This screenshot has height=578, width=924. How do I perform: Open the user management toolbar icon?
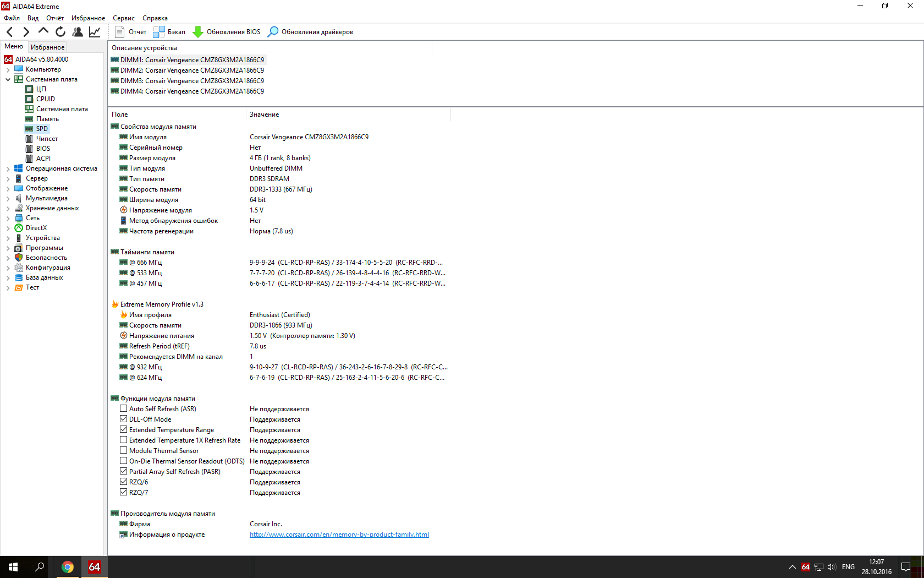click(x=78, y=32)
